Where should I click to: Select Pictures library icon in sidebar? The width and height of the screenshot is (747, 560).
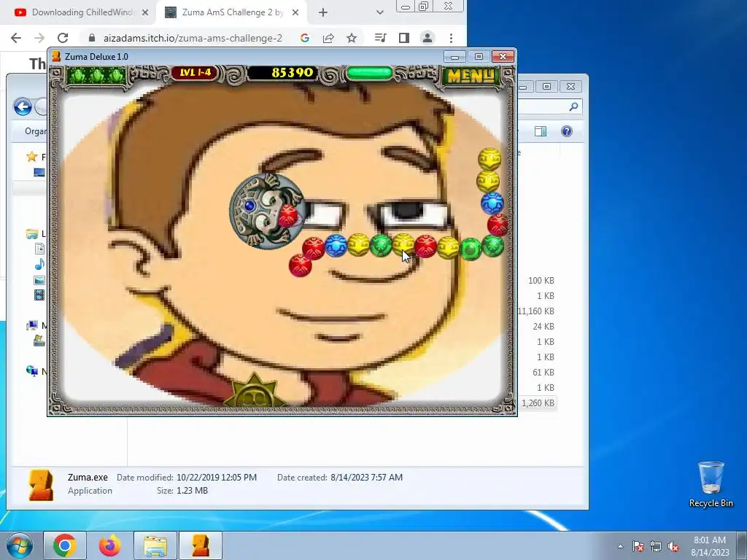pyautogui.click(x=39, y=280)
